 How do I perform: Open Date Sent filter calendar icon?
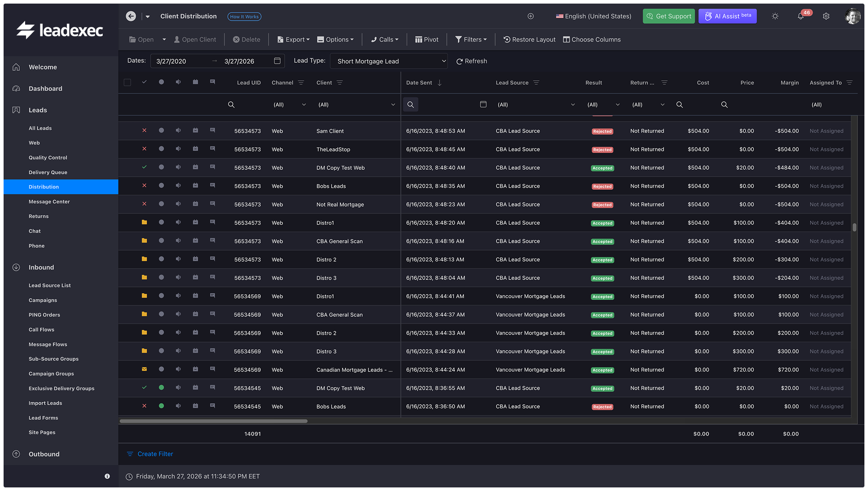pyautogui.click(x=483, y=104)
